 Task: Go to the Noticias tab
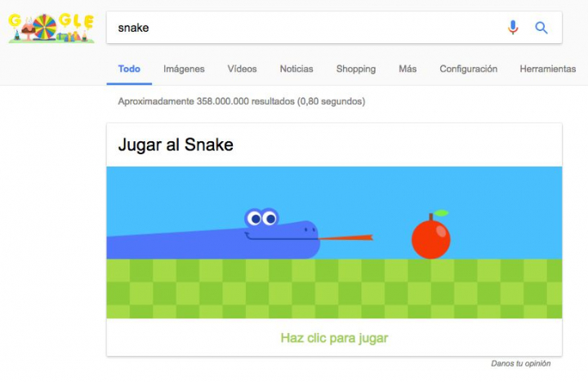pyautogui.click(x=296, y=69)
